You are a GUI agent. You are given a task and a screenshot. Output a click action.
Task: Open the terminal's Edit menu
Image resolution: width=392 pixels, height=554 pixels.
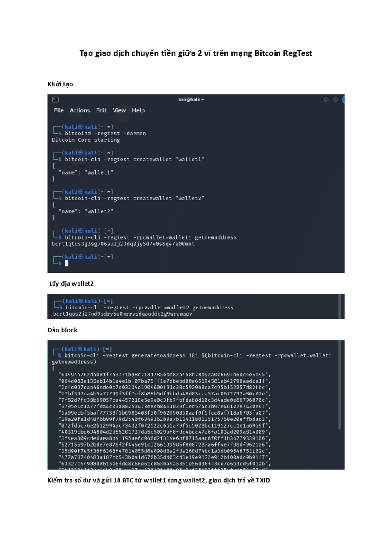[x=101, y=110]
